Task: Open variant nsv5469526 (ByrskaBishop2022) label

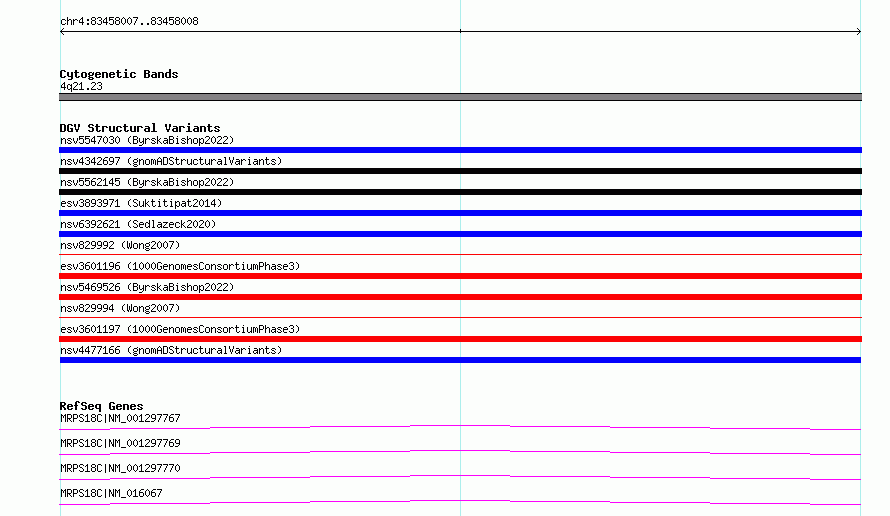Action: click(147, 287)
